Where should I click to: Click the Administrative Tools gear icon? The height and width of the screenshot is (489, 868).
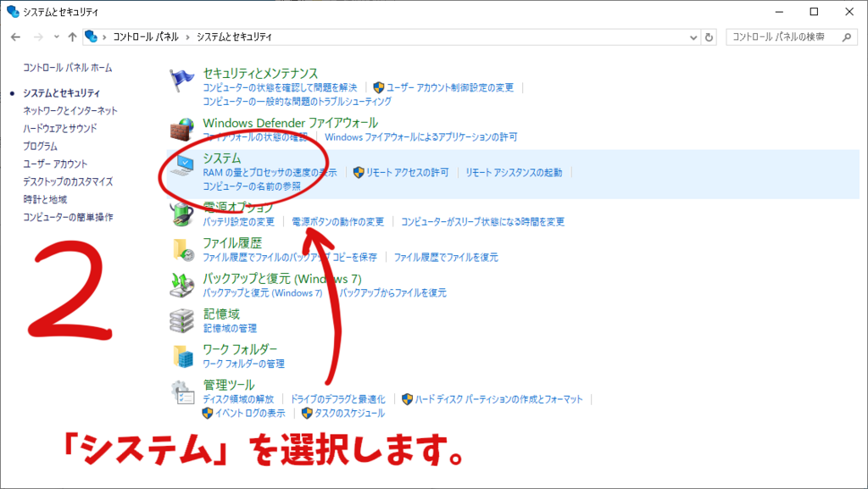click(x=181, y=393)
